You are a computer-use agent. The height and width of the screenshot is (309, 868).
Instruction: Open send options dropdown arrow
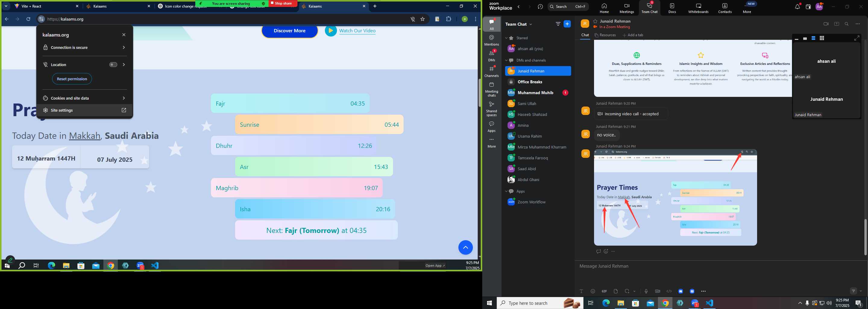click(861, 291)
